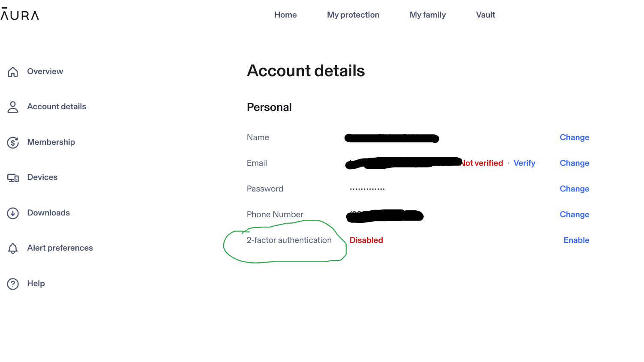Verify the email address
Screen dimensions: 644x362
pyautogui.click(x=524, y=163)
